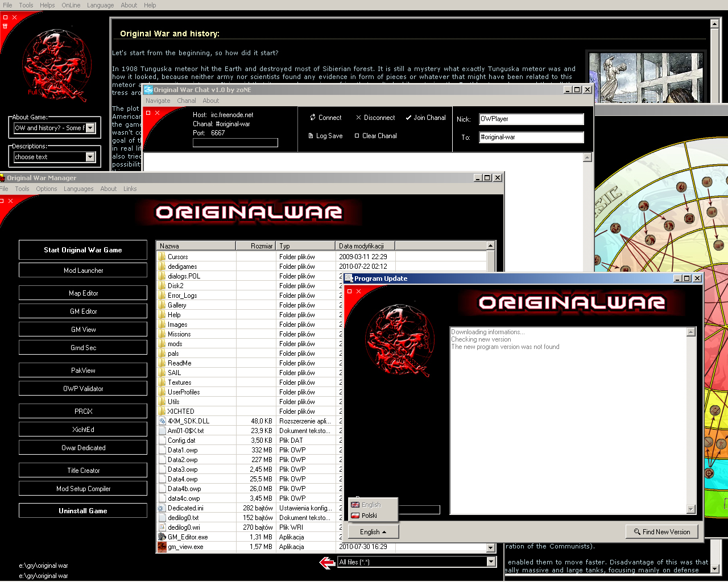
Task: Click the Dedicated.ini gear file icon
Action: [x=162, y=508]
